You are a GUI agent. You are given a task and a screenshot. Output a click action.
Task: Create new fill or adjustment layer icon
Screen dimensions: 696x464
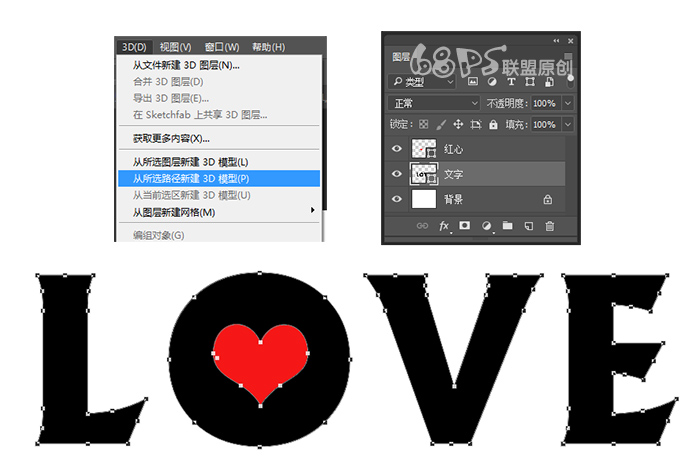[x=486, y=226]
